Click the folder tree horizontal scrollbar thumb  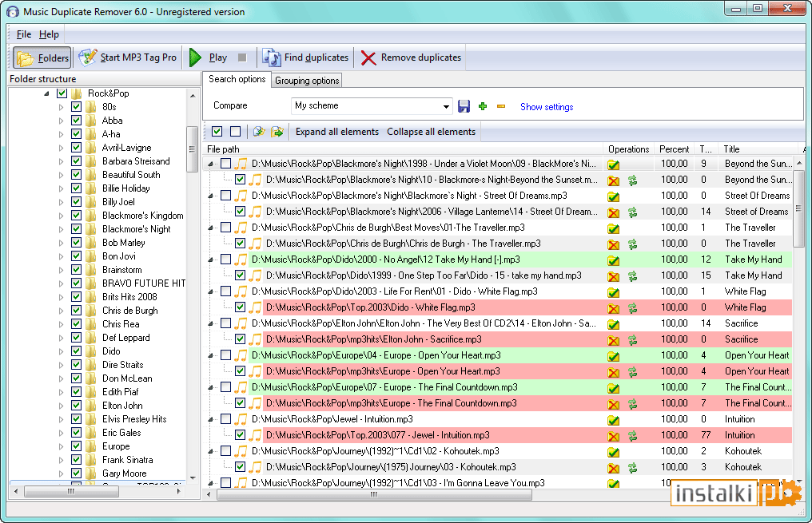pos(71,491)
